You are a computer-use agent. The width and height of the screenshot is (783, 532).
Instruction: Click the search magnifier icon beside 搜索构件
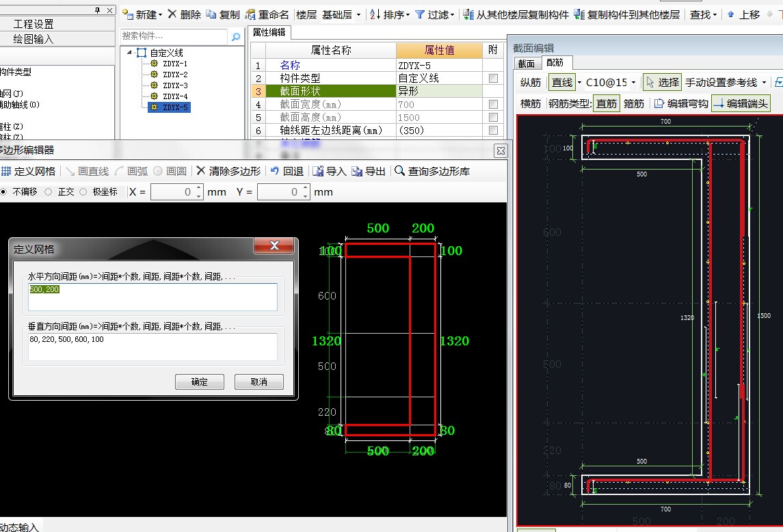(236, 36)
